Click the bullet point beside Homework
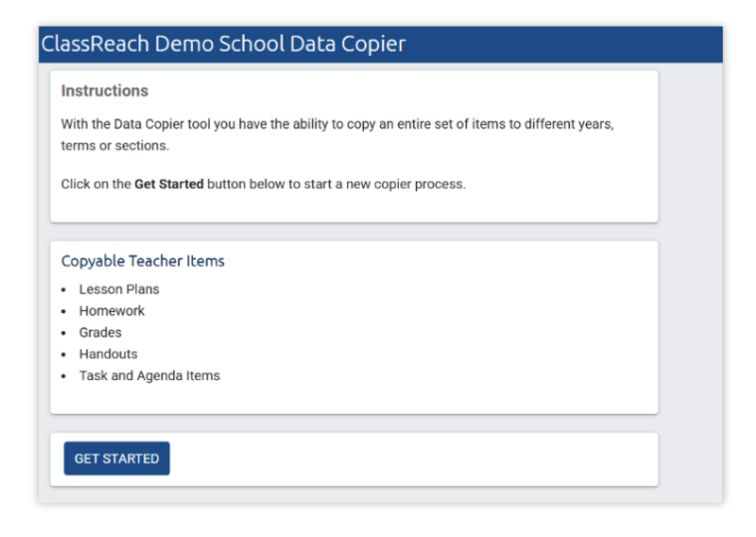Screen dimensions: 756x537 click(64, 311)
